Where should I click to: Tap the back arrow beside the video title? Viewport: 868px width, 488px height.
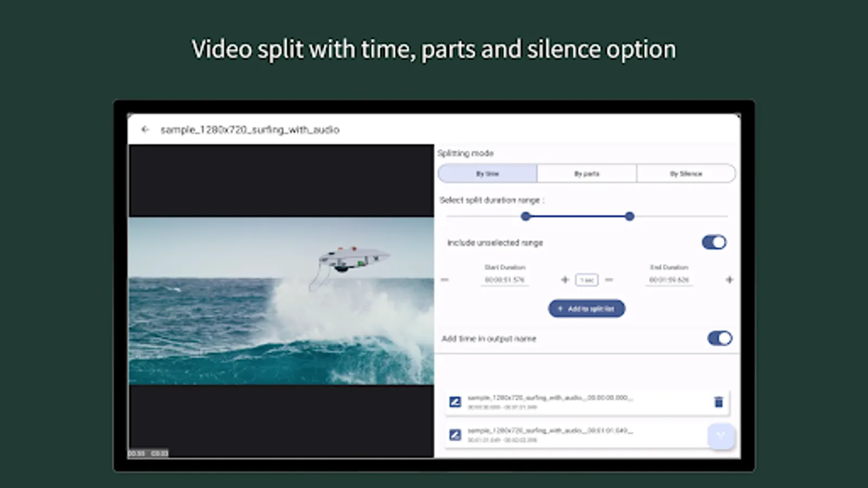coord(144,130)
